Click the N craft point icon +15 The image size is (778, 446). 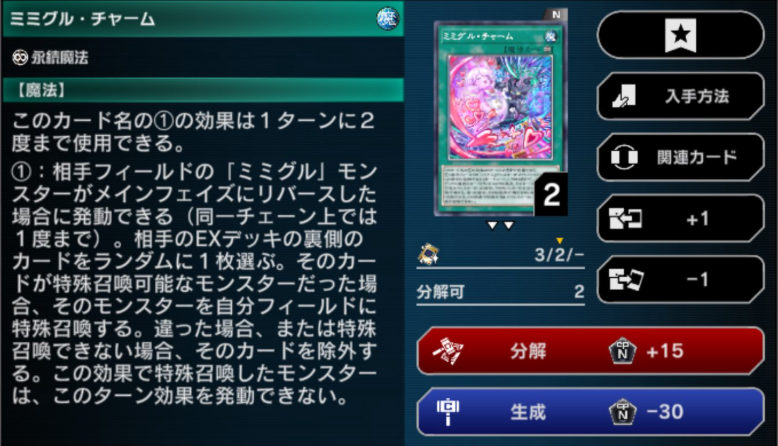tap(622, 351)
